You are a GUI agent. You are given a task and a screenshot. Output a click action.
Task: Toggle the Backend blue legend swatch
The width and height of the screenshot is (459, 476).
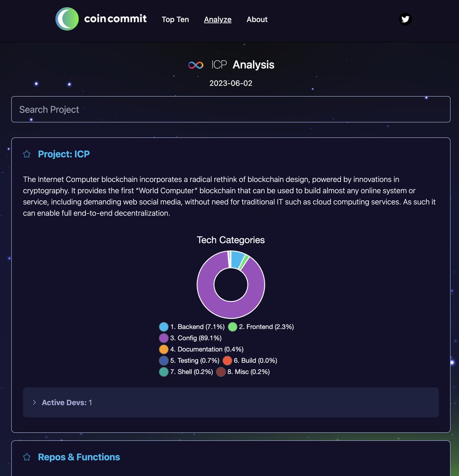[164, 327]
